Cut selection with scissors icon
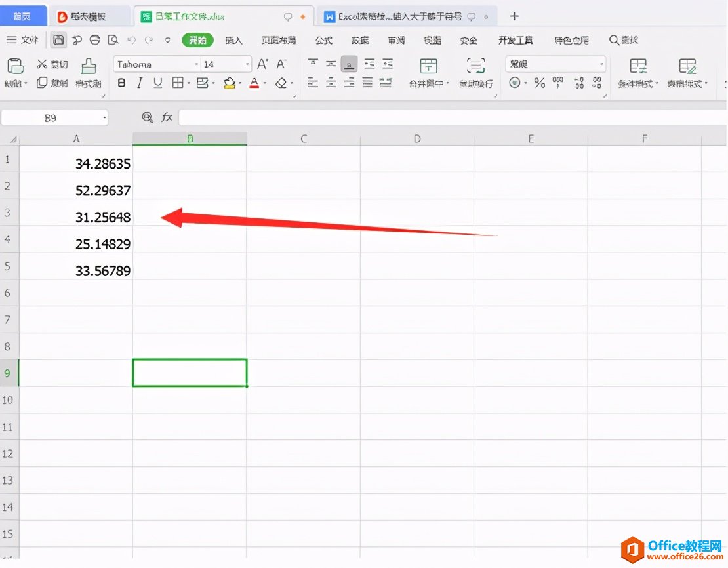The image size is (728, 568). click(42, 64)
